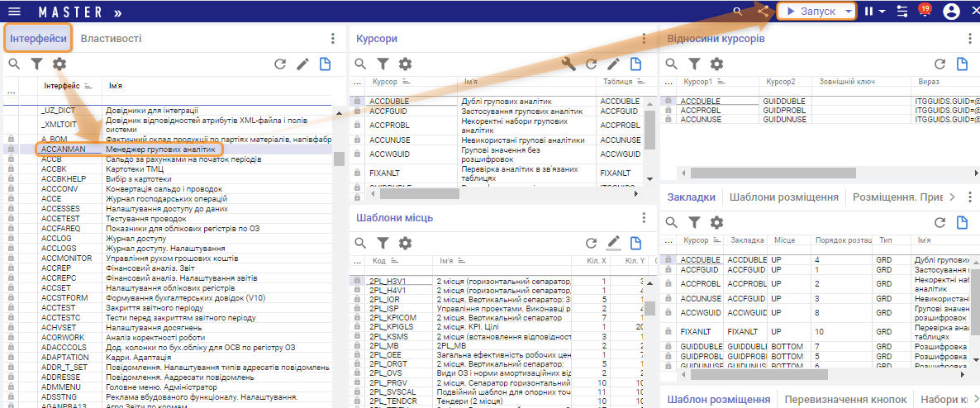The height and width of the screenshot is (408, 980).
Task: Open notifications bell with 19 badge
Action: coord(924,12)
